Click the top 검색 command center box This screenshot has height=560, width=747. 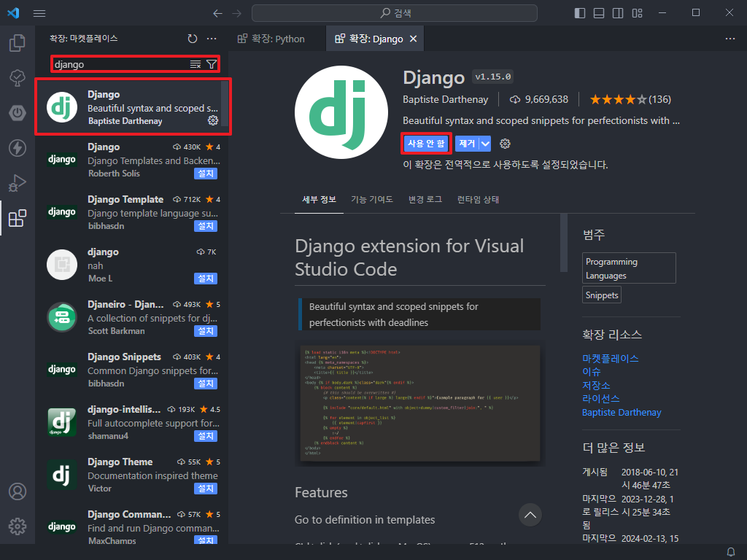coord(395,13)
